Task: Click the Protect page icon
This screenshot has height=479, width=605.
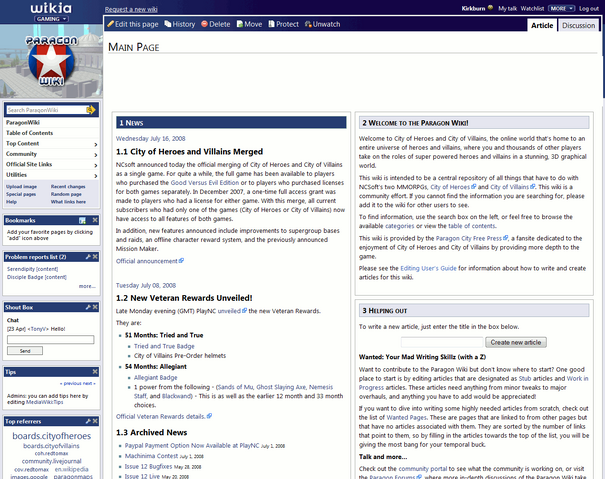Action: (272, 24)
